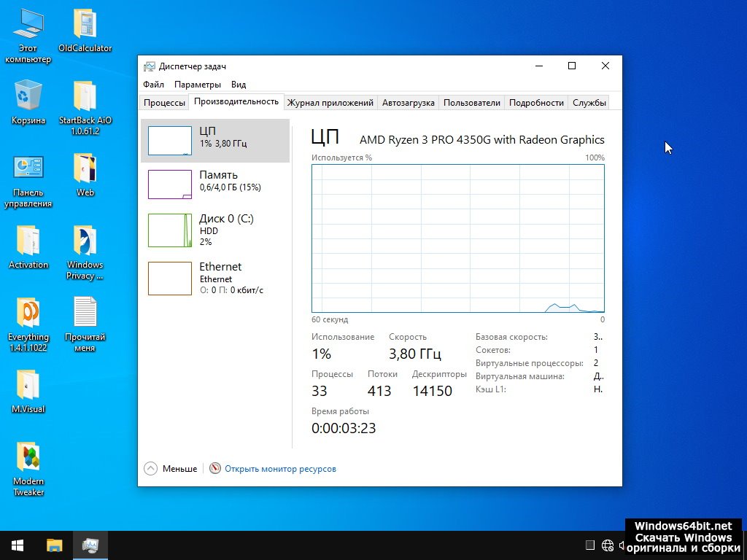Select the Ethernet network graph item
Screen dimensions: 747x560
pyautogui.click(x=214, y=278)
